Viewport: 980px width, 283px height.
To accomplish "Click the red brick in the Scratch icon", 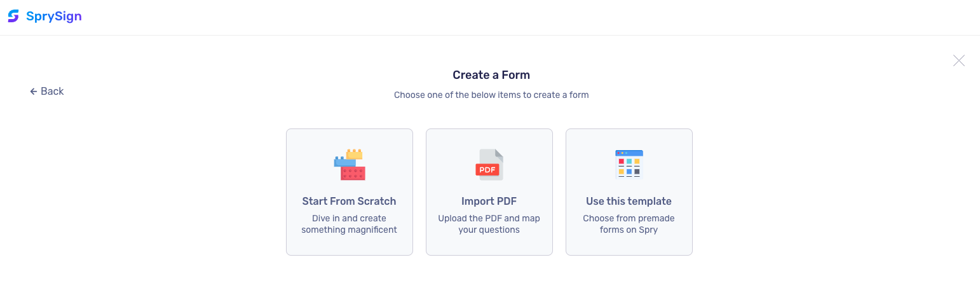I will [x=353, y=173].
